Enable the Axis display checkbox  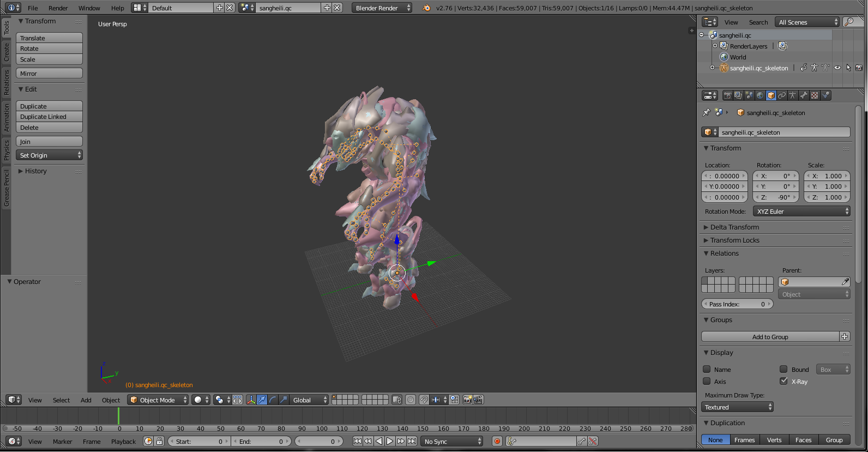tap(707, 381)
